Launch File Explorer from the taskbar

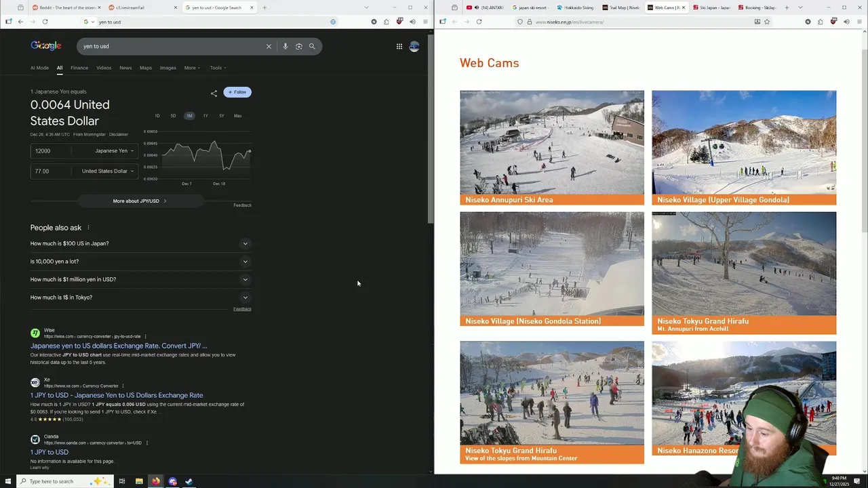[139, 481]
